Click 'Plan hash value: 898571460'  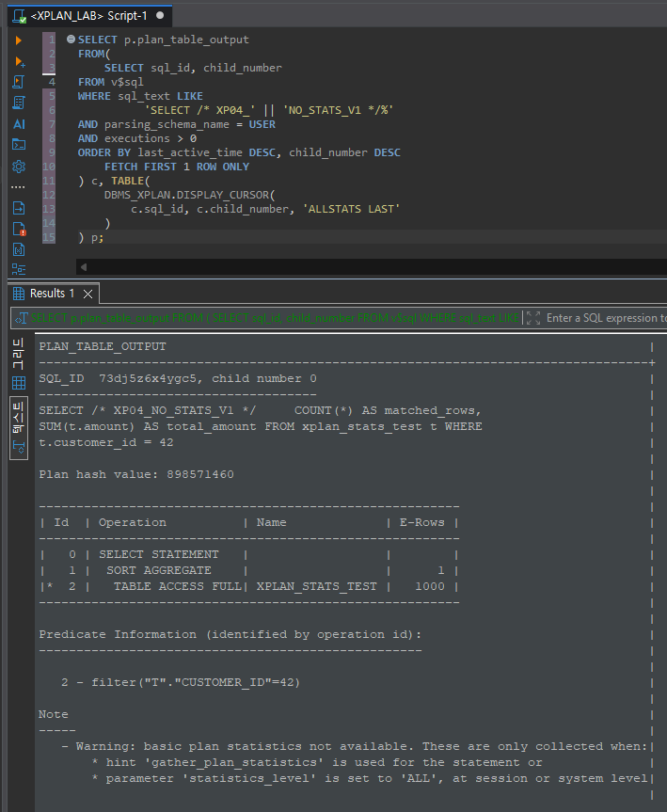point(136,474)
